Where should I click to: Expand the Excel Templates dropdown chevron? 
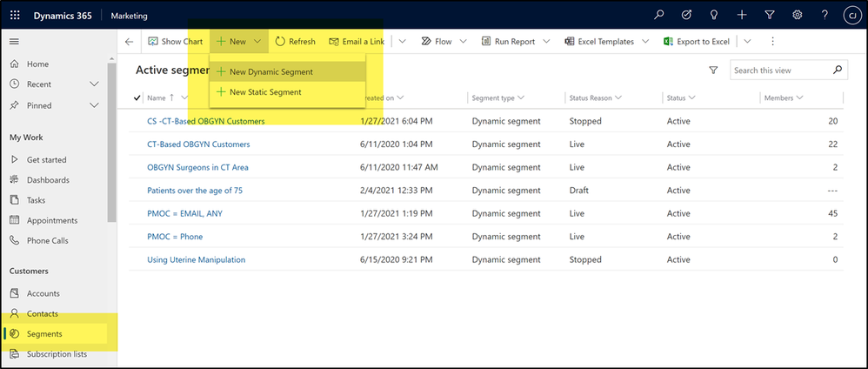click(x=644, y=42)
